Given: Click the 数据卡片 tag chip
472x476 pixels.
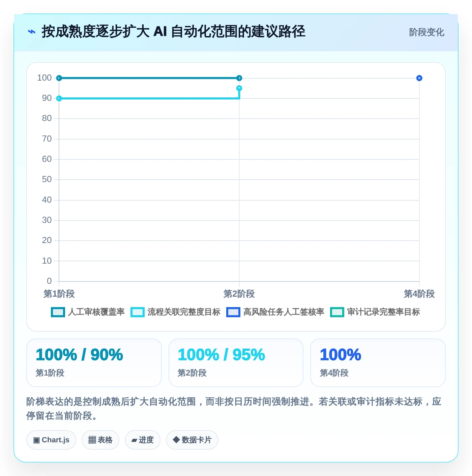Looking at the screenshot, I should click(192, 440).
